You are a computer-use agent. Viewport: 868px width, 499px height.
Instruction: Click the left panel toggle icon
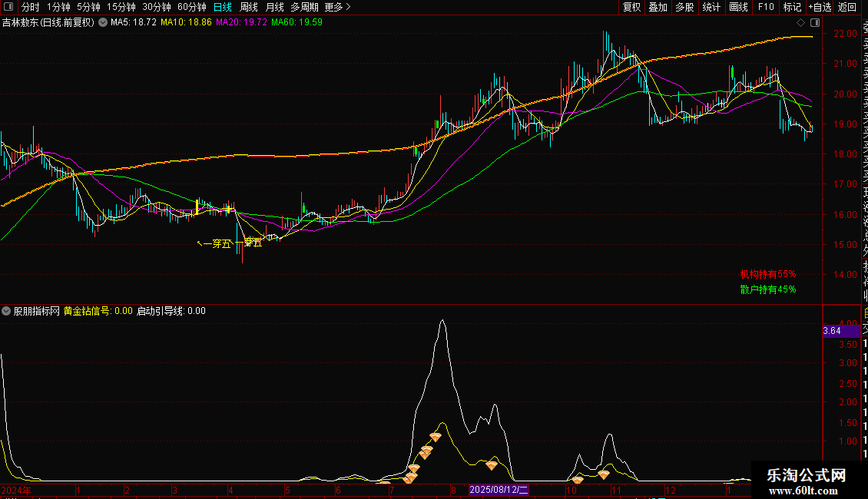coord(8,7)
